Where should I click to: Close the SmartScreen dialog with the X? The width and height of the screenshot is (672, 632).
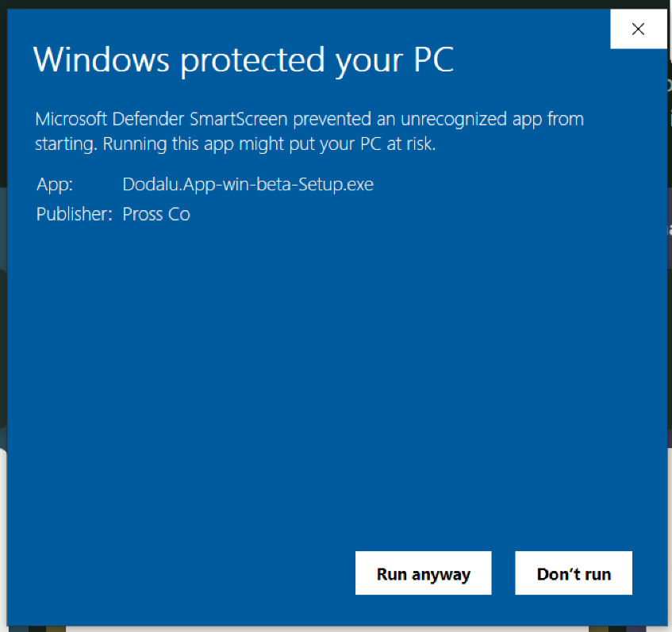tap(638, 29)
